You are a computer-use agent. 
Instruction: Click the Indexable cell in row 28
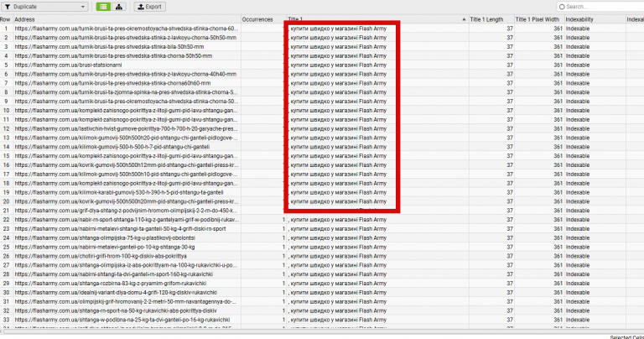point(578,274)
